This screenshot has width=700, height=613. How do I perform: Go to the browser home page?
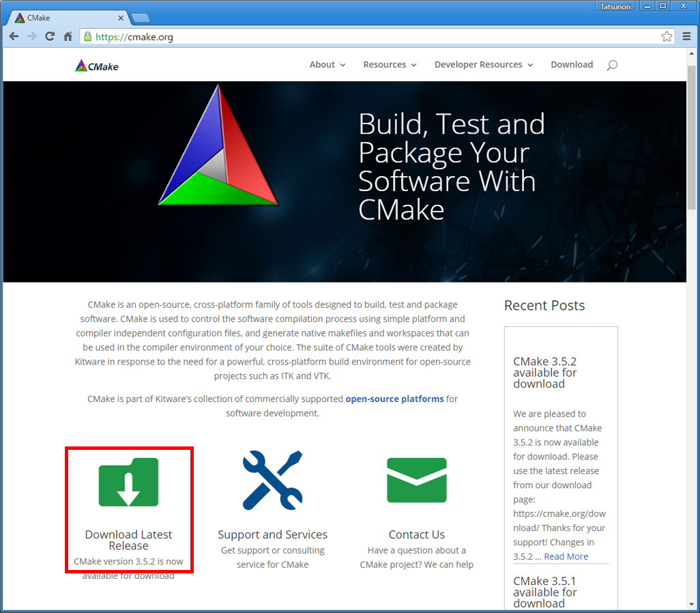[x=68, y=37]
